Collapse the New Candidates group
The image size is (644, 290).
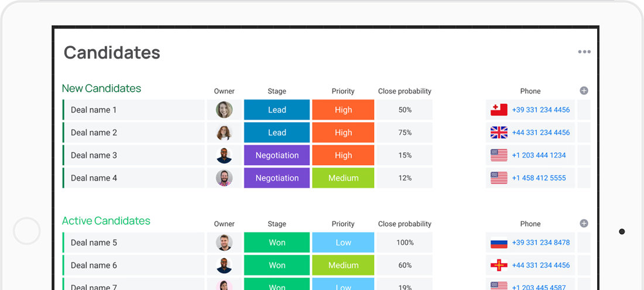point(101,88)
